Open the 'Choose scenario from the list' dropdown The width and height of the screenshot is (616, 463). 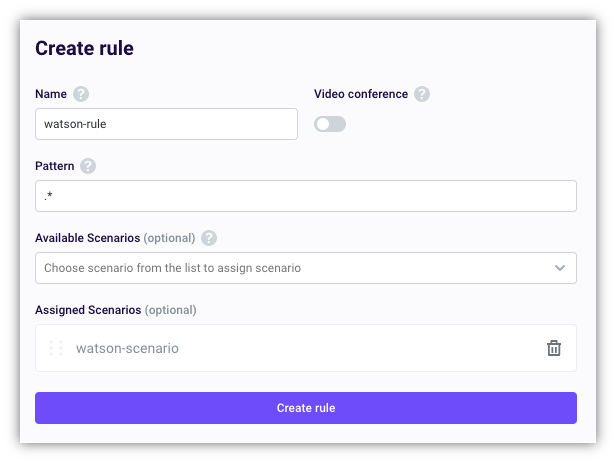tap(290, 268)
